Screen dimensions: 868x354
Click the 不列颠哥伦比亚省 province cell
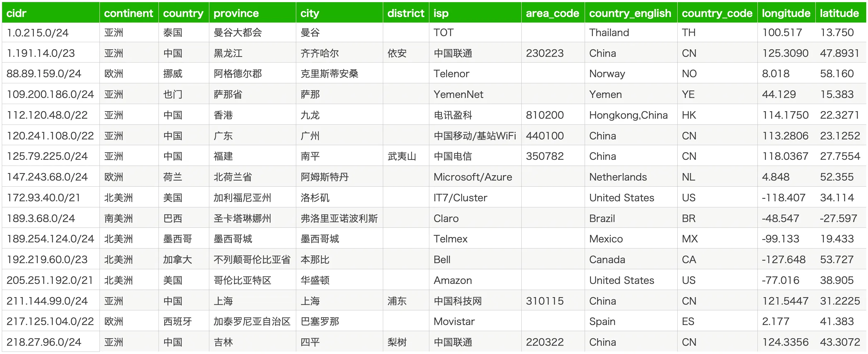click(x=253, y=259)
